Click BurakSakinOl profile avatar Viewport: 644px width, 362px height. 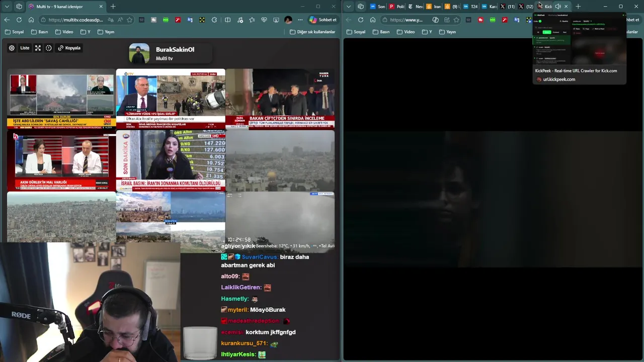[x=139, y=53]
